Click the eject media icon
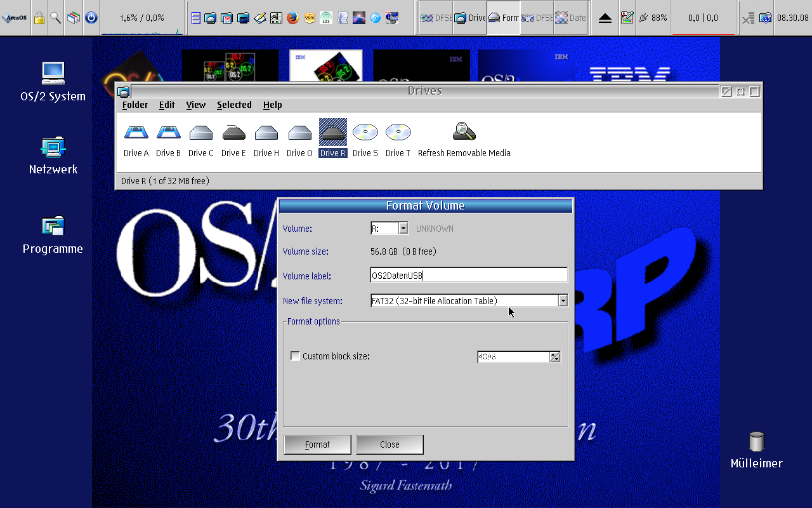This screenshot has width=812, height=508. pos(605,18)
